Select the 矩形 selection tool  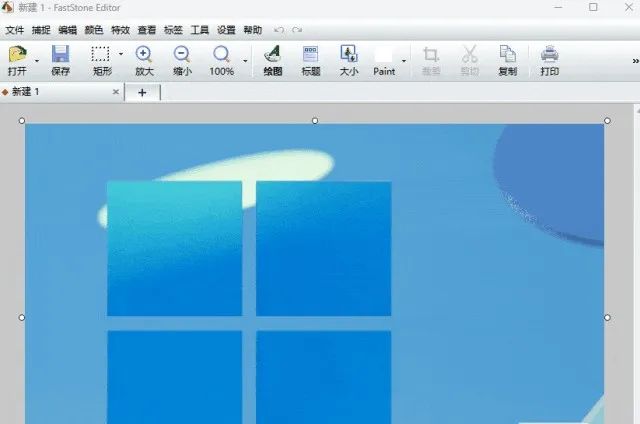pos(102,60)
